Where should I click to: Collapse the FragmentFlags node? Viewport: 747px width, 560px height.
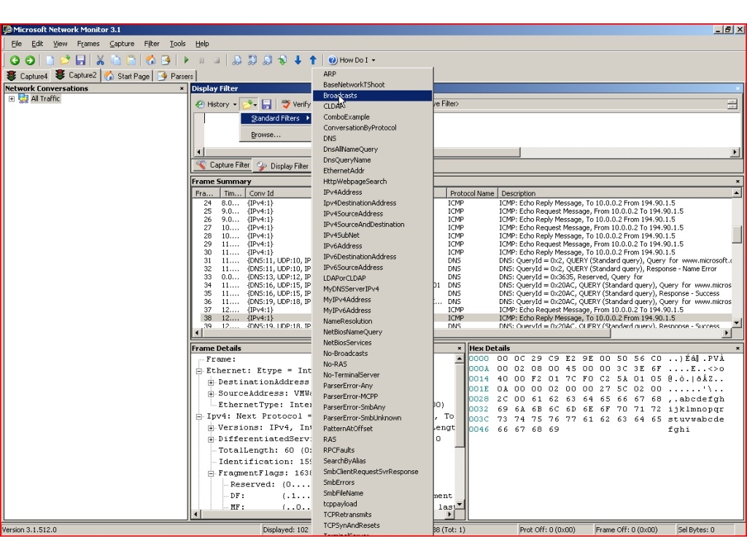[x=211, y=473]
